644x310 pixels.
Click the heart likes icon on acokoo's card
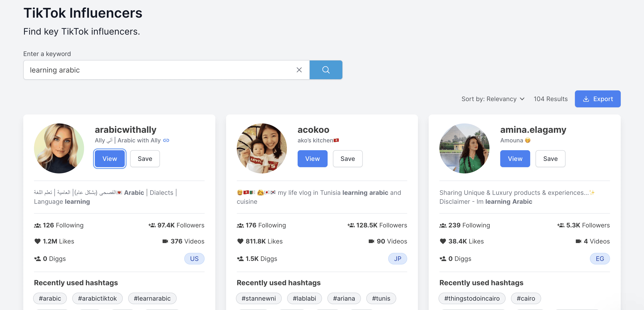[241, 241]
